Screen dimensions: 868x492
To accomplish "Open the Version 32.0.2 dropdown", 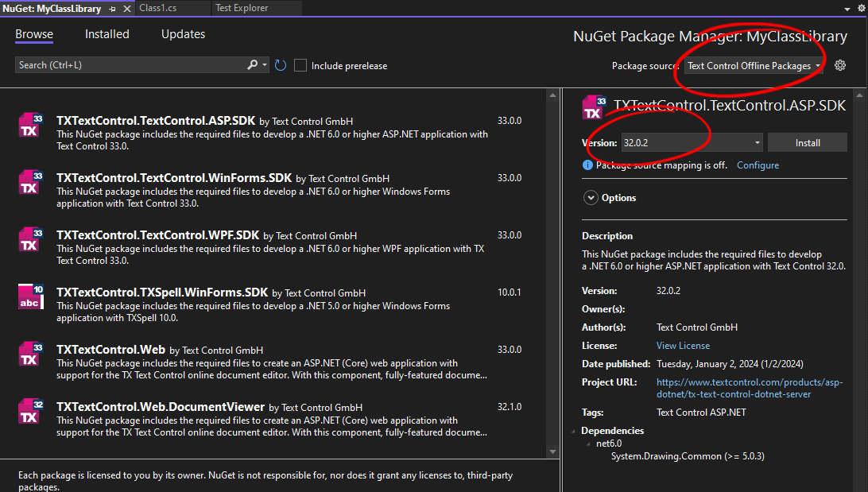I will (x=692, y=142).
